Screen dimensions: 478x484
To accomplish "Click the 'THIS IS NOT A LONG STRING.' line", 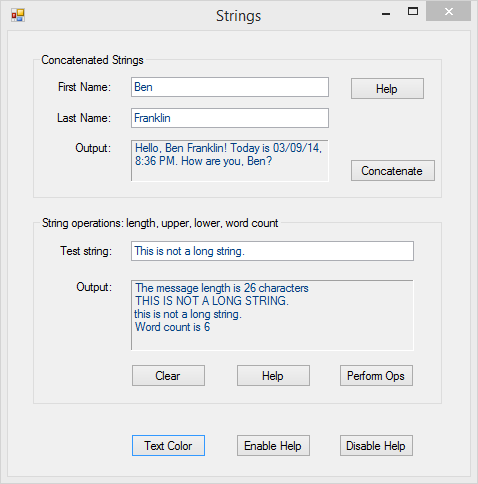I will 212,301.
